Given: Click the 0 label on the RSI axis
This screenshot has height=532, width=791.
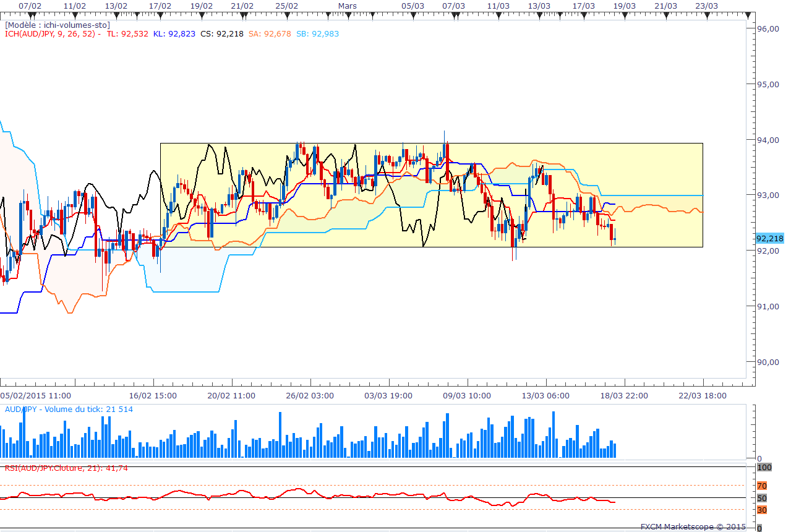Looking at the screenshot, I should tap(759, 528).
